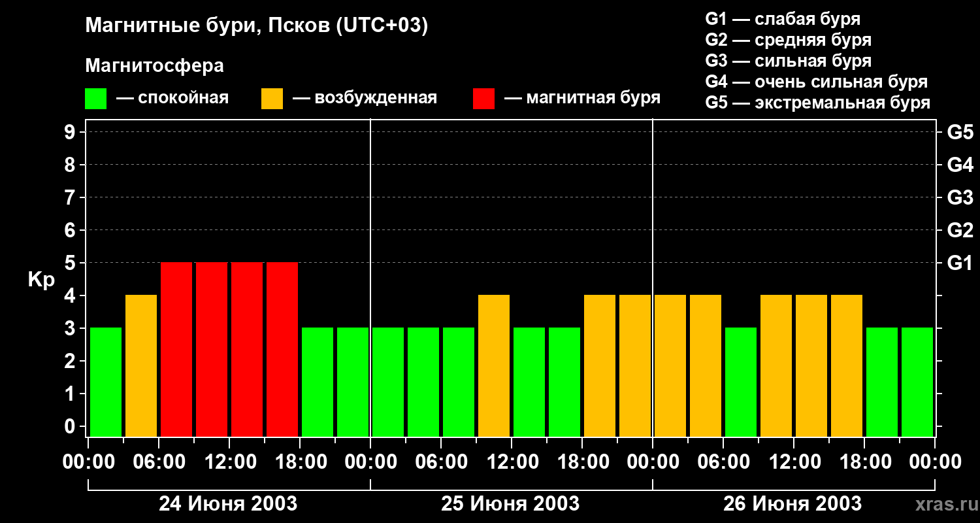Select the yellow 03:00–06:00 bar on 24 Июня
Viewport: 980px width, 523px height.
(141, 365)
